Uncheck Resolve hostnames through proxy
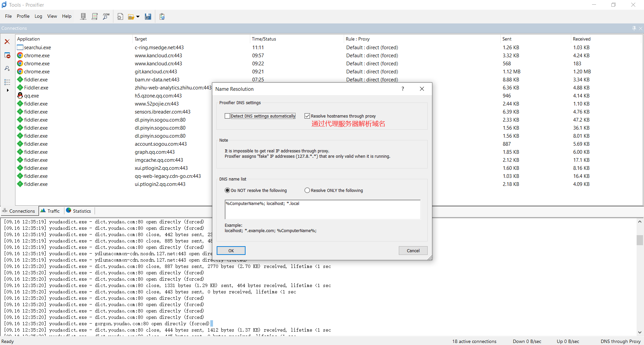The width and height of the screenshot is (644, 345). [307, 116]
